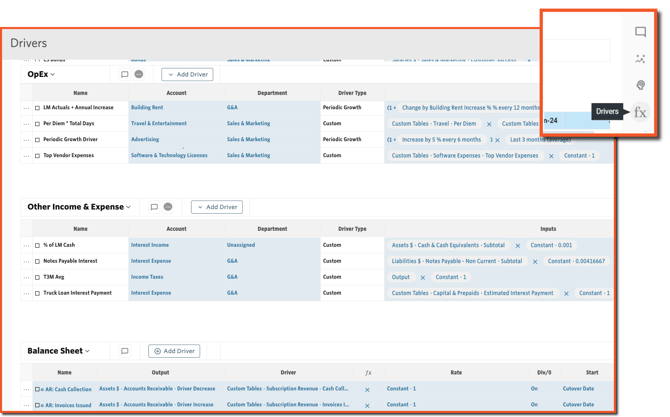670x417 pixels.
Task: Select the Top Vendor Expenses row checkbox
Action: [x=37, y=156]
